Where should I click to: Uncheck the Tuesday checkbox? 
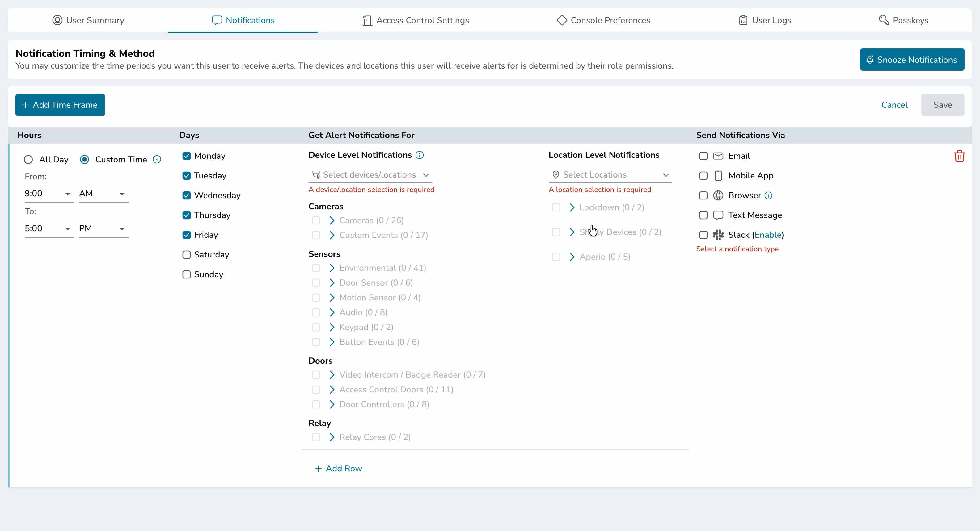click(x=186, y=176)
